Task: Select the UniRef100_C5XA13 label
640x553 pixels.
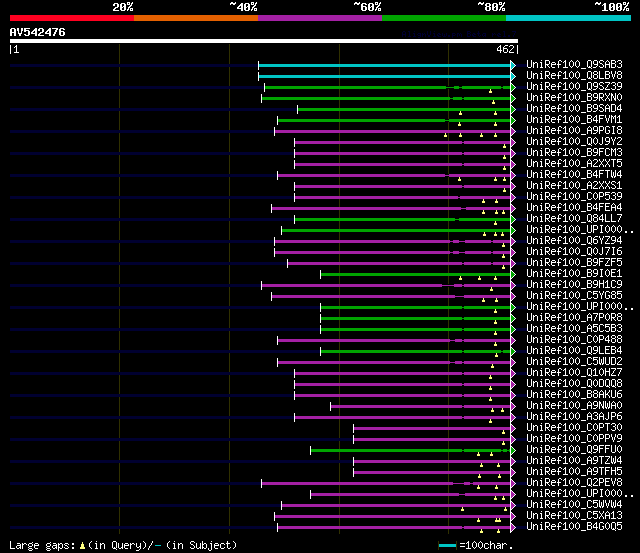Action: 574,516
